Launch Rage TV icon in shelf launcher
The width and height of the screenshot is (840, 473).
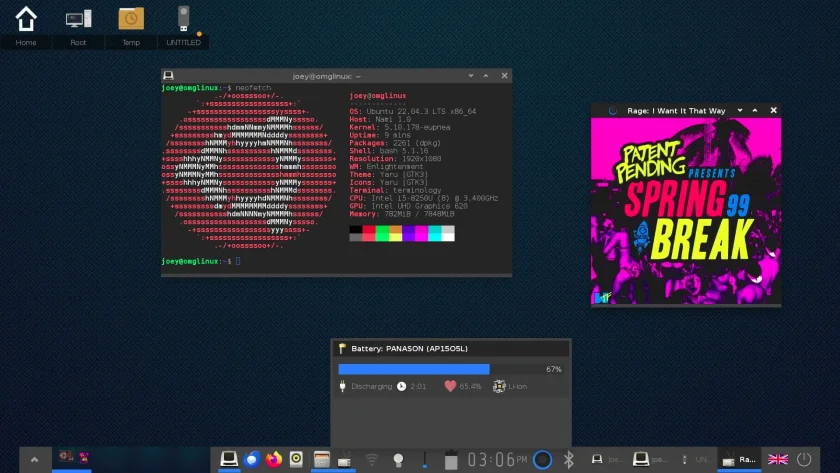[344, 459]
